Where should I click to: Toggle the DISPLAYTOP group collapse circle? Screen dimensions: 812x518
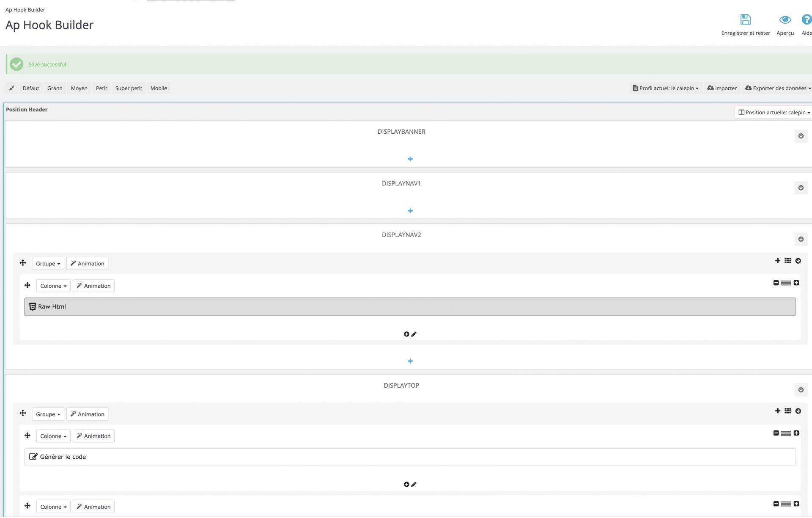pos(798,411)
